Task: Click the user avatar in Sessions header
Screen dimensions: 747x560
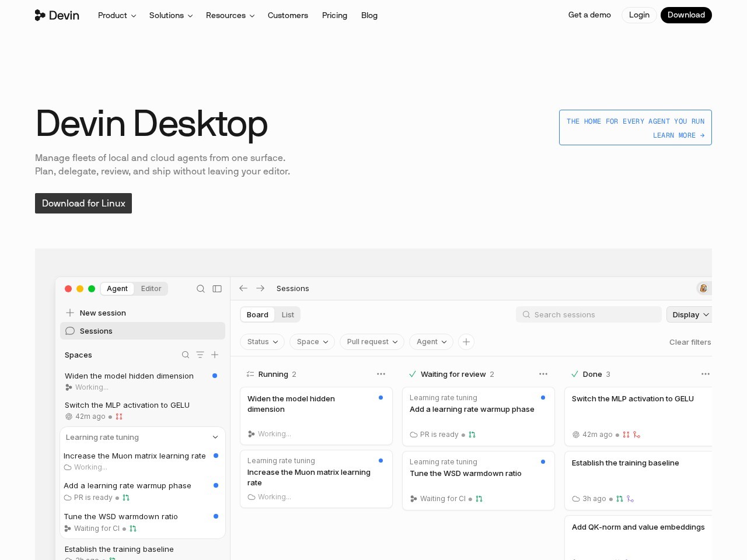Action: point(703,288)
